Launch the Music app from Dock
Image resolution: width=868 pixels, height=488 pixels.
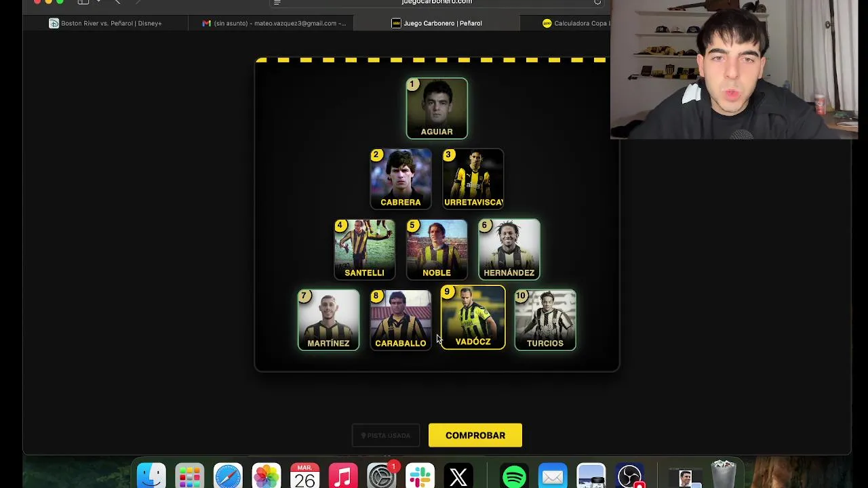pos(343,476)
